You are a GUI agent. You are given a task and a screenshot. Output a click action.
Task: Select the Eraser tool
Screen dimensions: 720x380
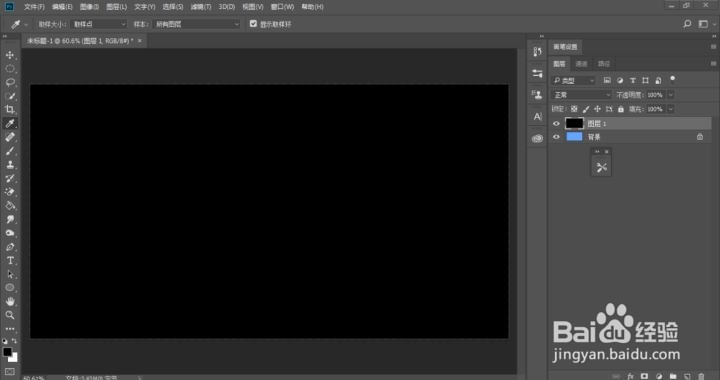10,192
